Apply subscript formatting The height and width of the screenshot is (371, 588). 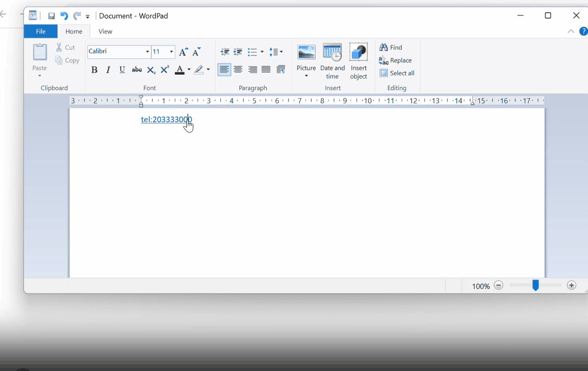pos(151,70)
